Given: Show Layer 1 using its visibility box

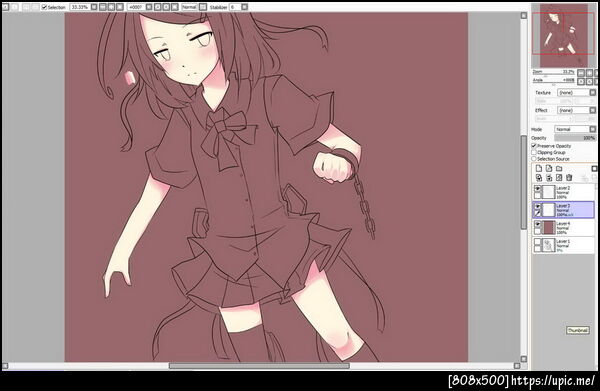Looking at the screenshot, I should 537,242.
